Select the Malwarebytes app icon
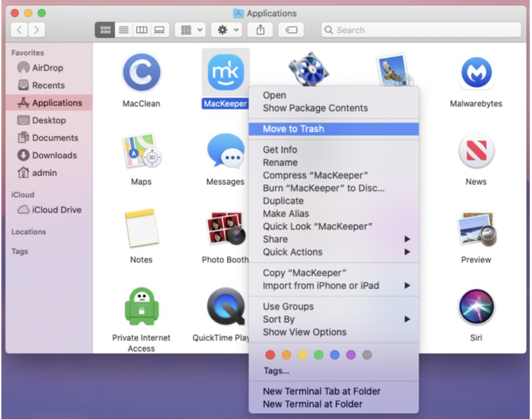Image resolution: width=532 pixels, height=419 pixels. pos(476,72)
